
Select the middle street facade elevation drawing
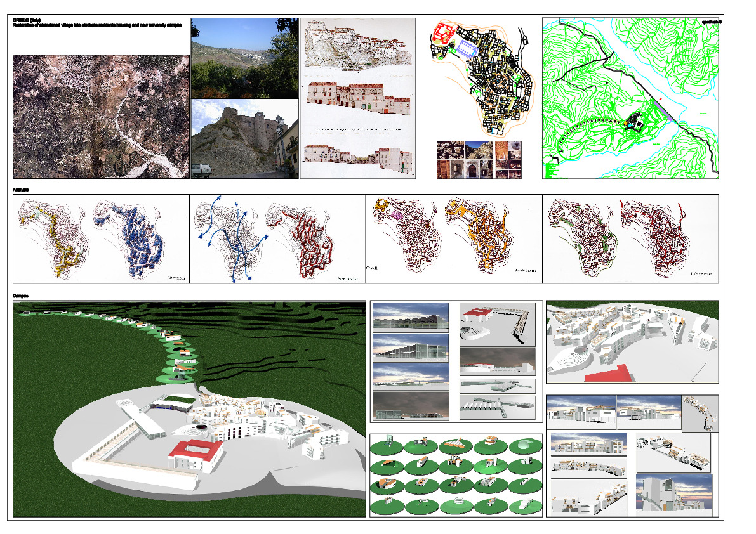[358, 98]
